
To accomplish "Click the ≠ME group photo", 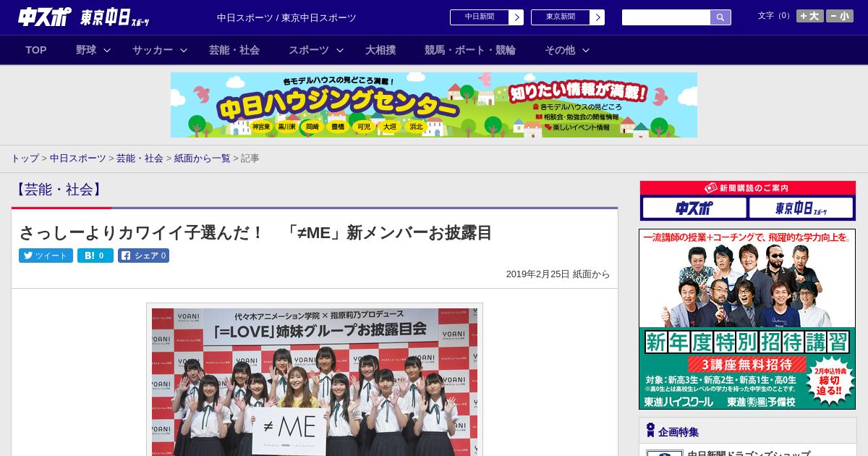I will click(x=315, y=381).
